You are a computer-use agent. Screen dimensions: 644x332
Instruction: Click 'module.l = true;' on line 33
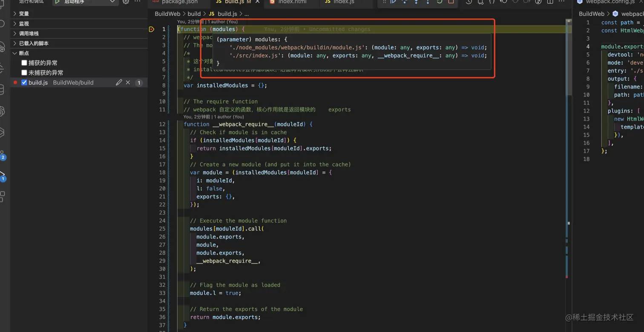tap(216, 293)
